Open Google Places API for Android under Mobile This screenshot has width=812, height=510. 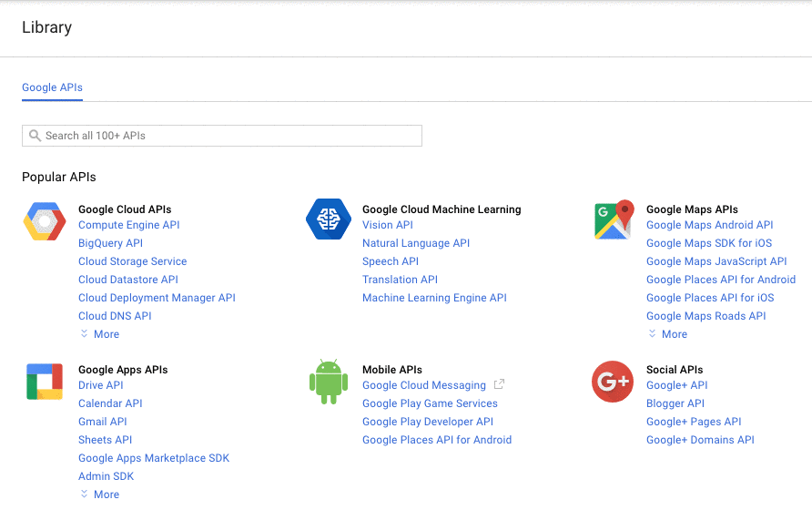pos(437,440)
